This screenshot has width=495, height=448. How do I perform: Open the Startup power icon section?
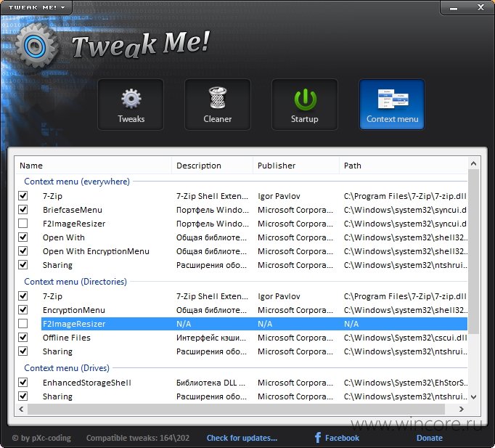point(305,105)
